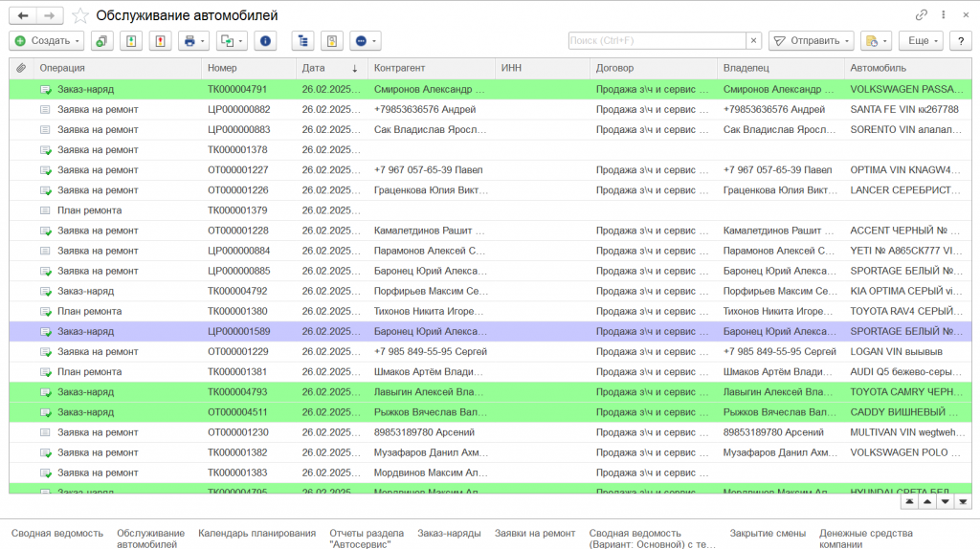
Task: Expand the Отправить dropdown
Action: (812, 41)
